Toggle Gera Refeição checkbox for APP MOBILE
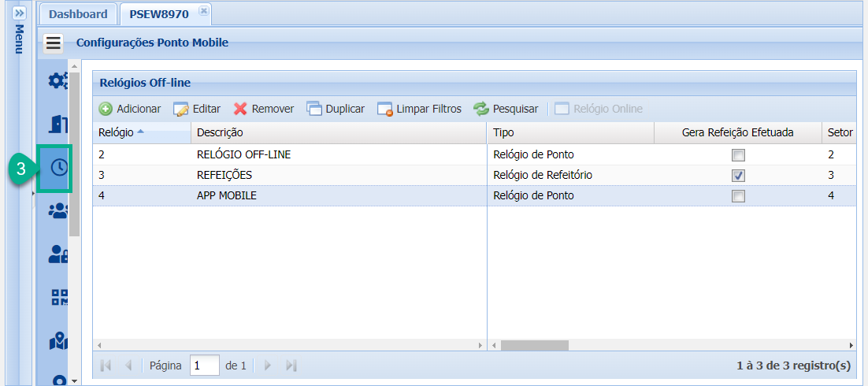The width and height of the screenshot is (868, 386). [x=738, y=196]
